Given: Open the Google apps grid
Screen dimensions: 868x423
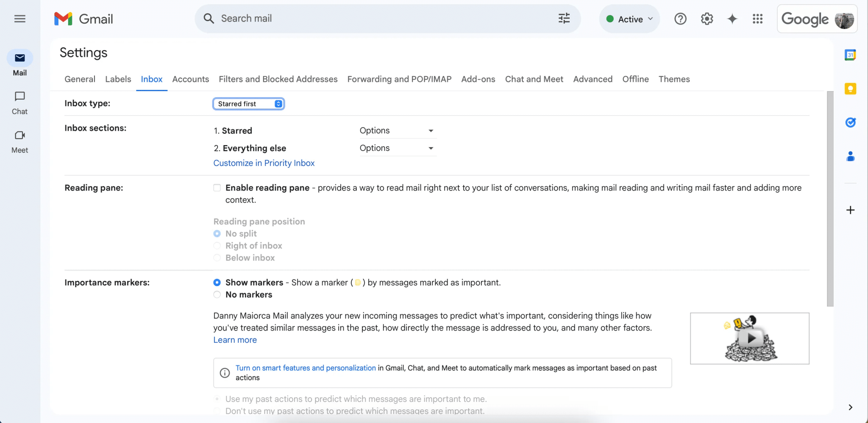Looking at the screenshot, I should 758,19.
